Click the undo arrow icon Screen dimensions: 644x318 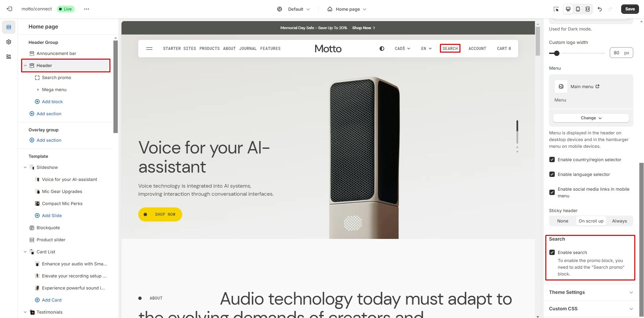[600, 9]
